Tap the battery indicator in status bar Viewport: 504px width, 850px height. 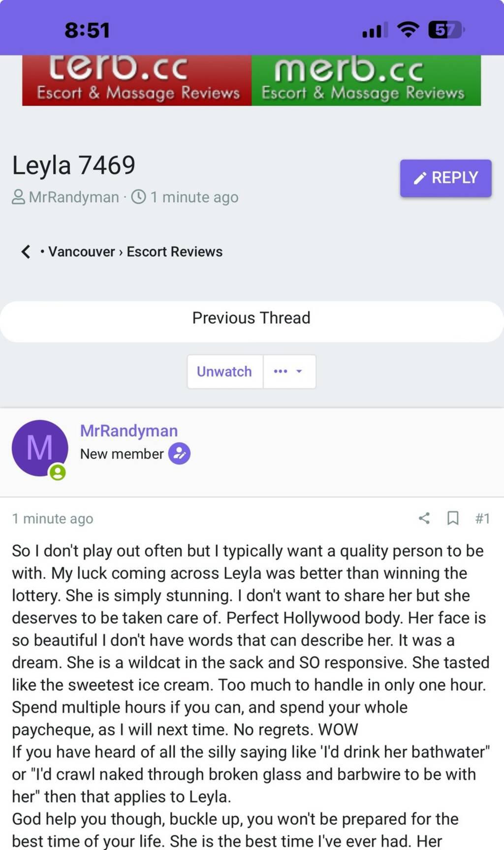click(x=445, y=30)
